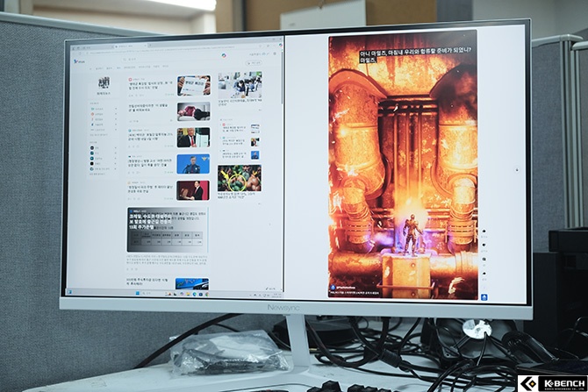Screen dimensions: 588x392
Task: Open green fruit image with yellow circle
Action: click(x=240, y=178)
